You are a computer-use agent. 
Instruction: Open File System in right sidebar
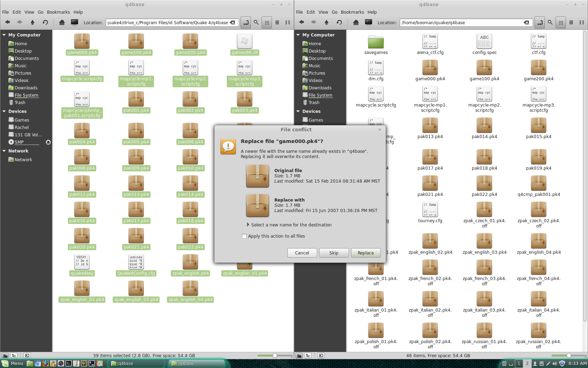tap(320, 95)
